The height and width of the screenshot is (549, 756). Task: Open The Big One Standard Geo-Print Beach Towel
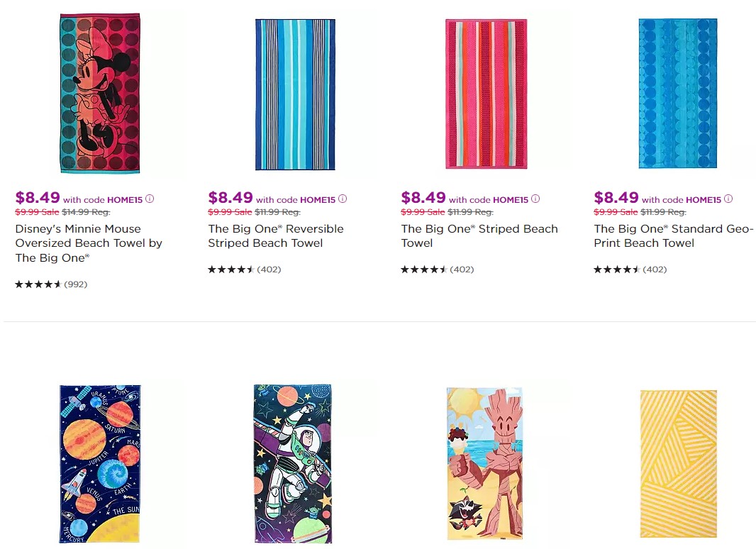click(673, 236)
